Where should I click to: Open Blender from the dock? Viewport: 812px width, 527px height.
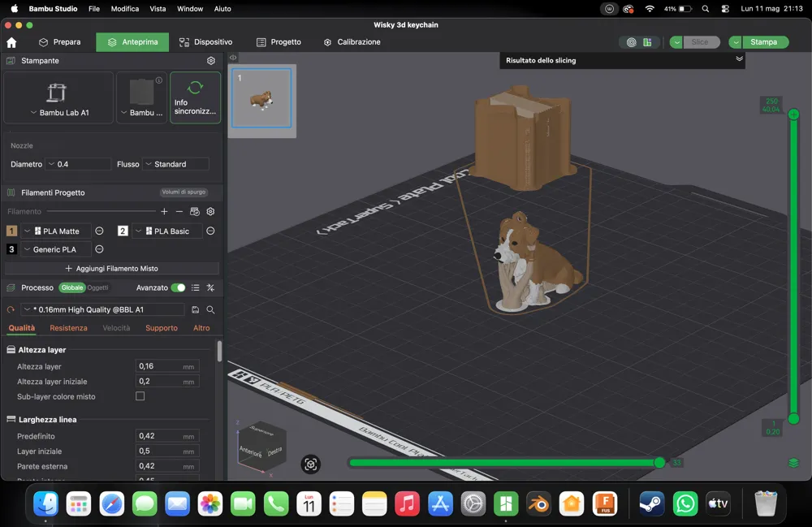click(538, 503)
